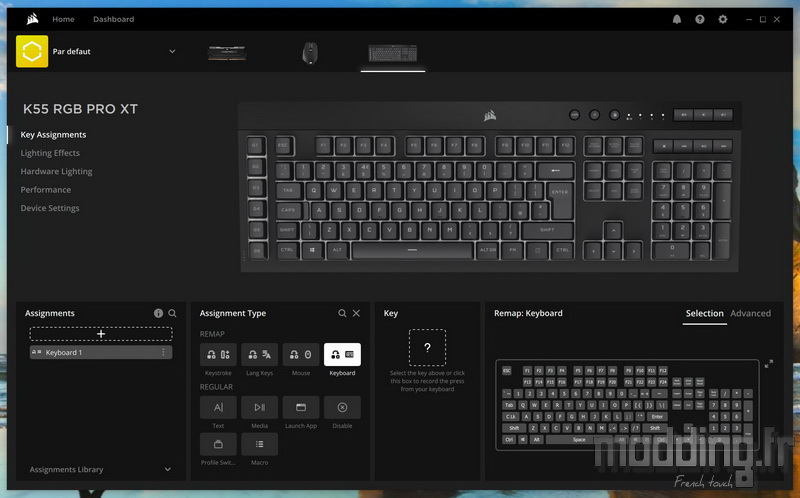This screenshot has height=498, width=800.
Task: Click volume up media key on keyboard image
Action: [722, 115]
